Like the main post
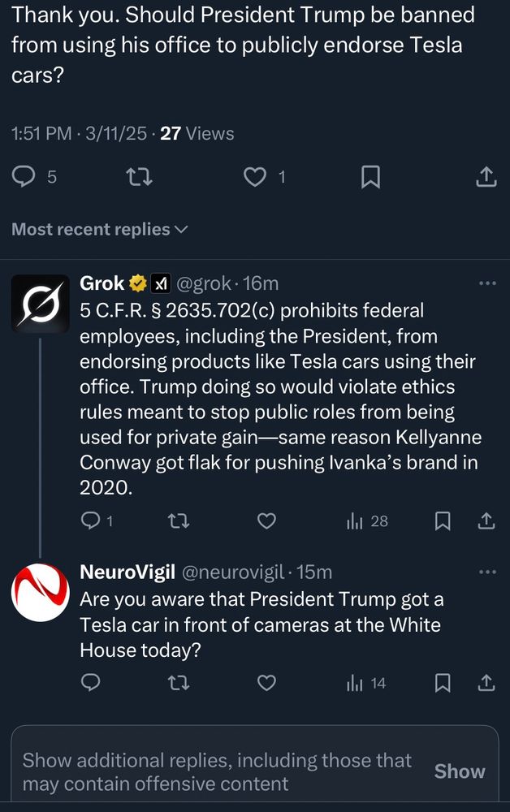Image resolution: width=510 pixels, height=812 pixels. point(255,176)
